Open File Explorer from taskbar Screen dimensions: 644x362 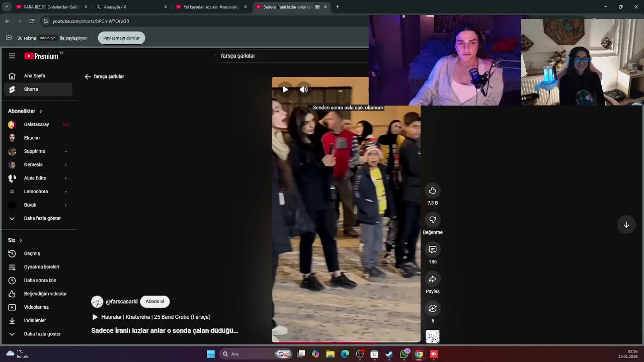pyautogui.click(x=330, y=354)
